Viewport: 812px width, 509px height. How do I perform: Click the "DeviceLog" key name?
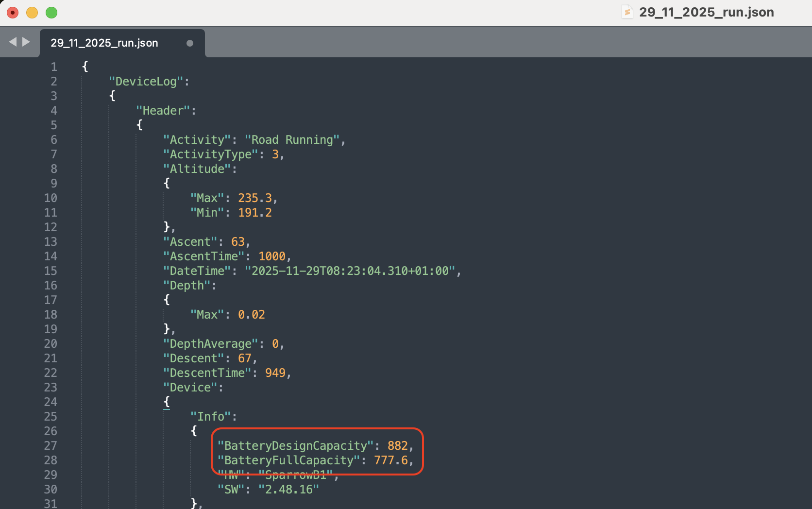point(146,81)
